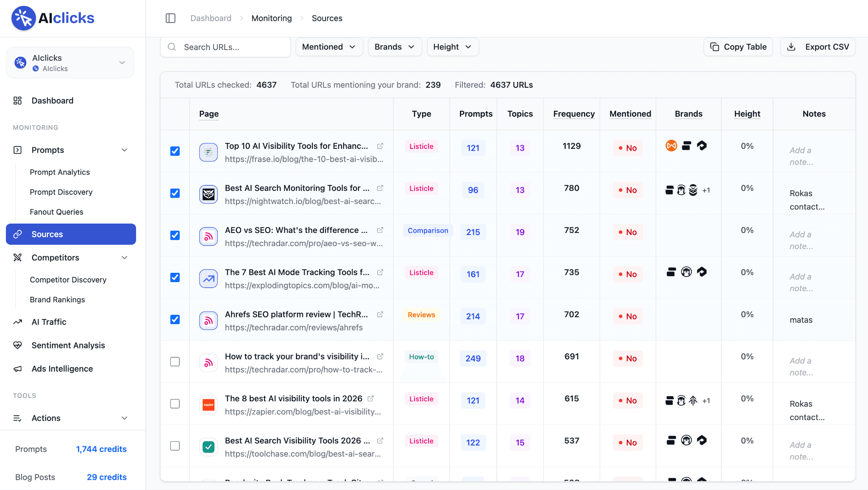
Task: Click the toolchase green check favicon
Action: [209, 447]
